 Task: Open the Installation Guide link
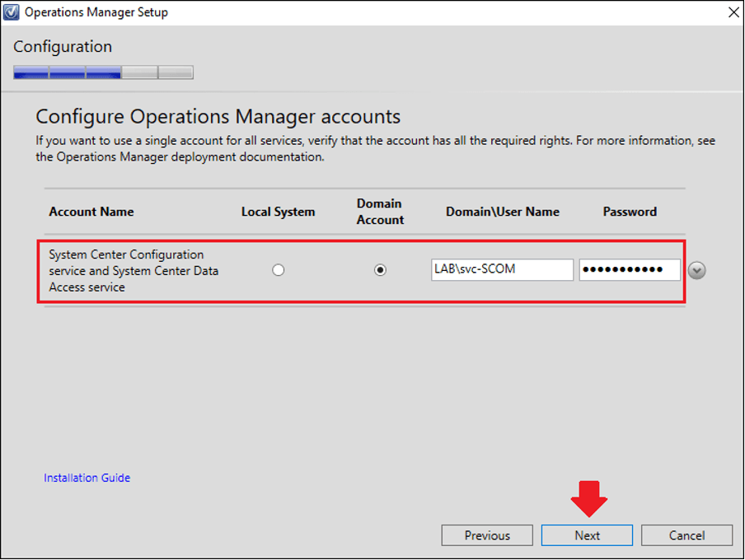[87, 478]
